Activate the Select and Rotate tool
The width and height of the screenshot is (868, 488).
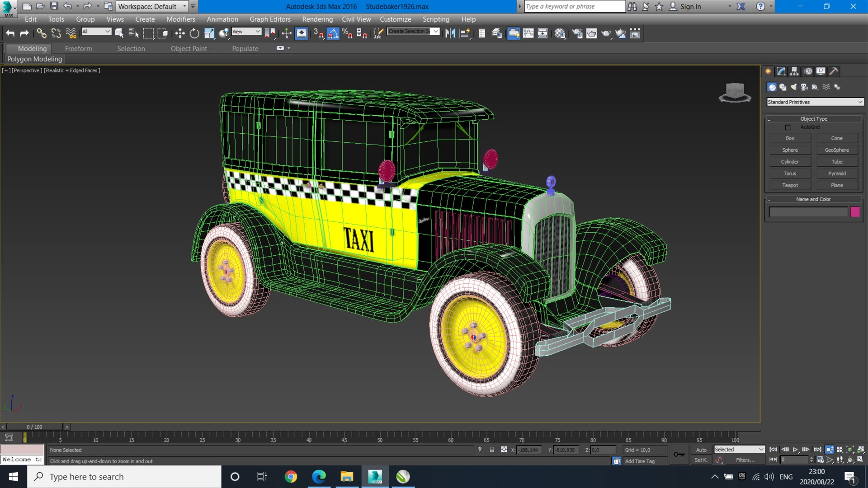[194, 33]
